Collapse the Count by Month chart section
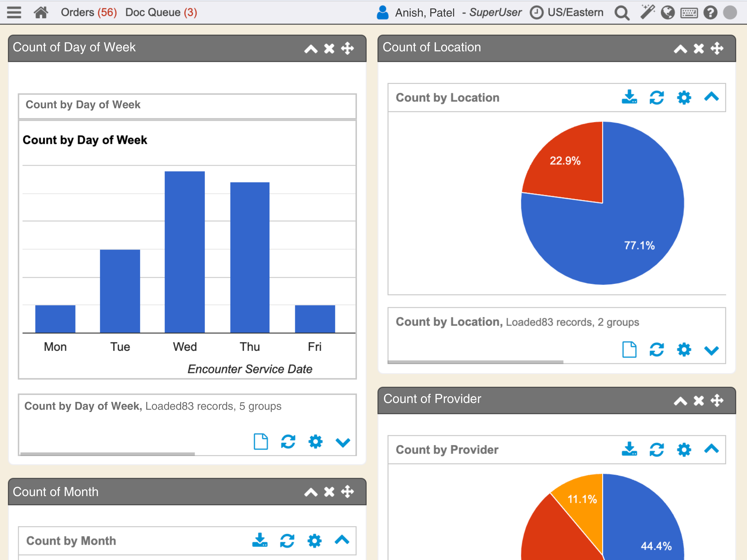This screenshot has width=747, height=560. (342, 540)
